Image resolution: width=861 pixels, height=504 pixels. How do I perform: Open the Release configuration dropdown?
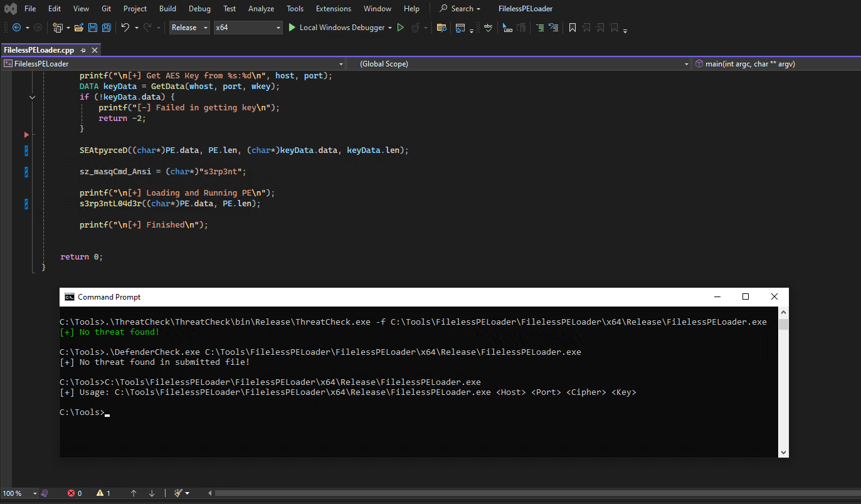click(191, 28)
